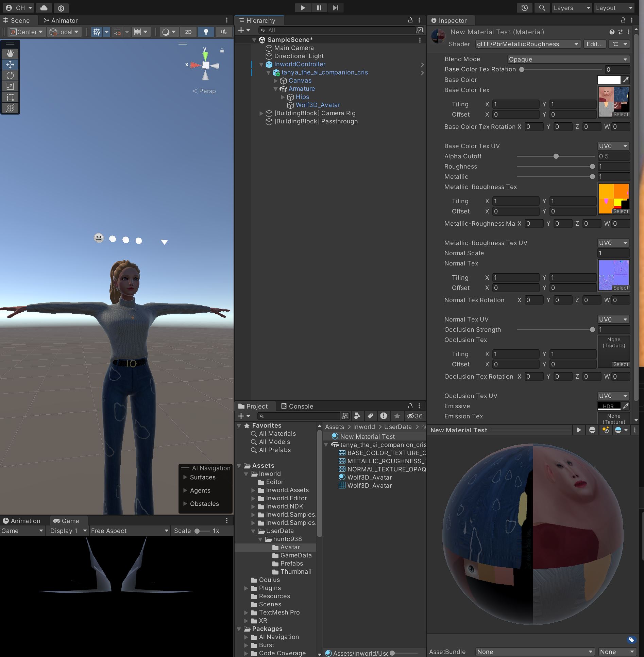The image size is (644, 657).
Task: Select the Hand view tool
Action: (10, 53)
